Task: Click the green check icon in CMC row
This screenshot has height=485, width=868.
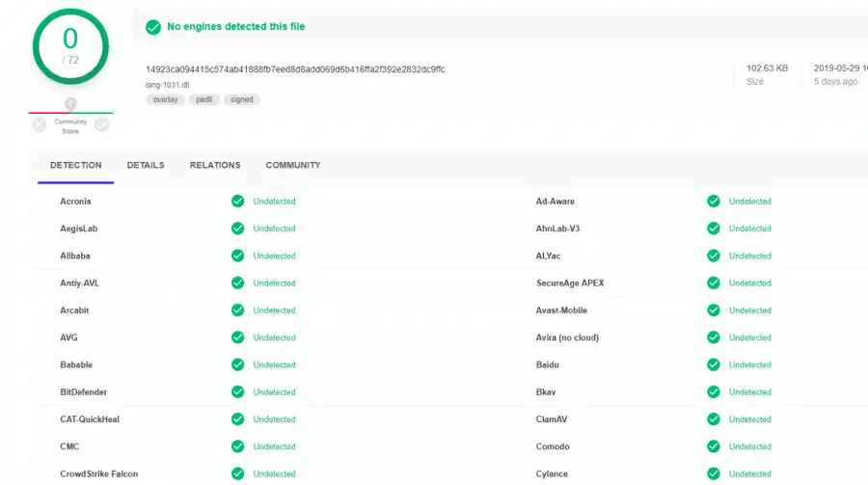Action: (x=238, y=446)
